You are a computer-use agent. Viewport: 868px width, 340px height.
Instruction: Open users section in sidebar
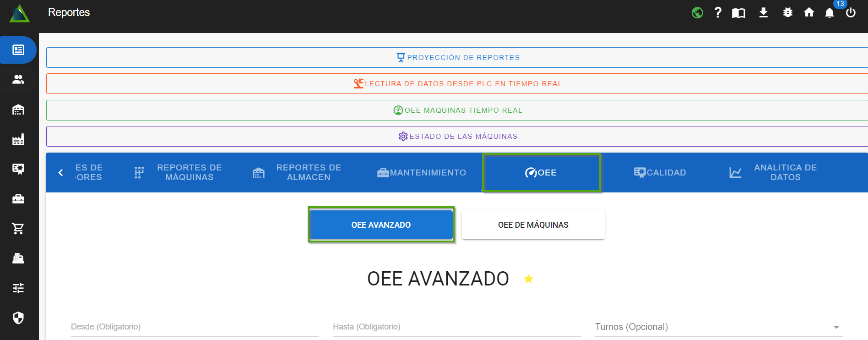tap(18, 80)
